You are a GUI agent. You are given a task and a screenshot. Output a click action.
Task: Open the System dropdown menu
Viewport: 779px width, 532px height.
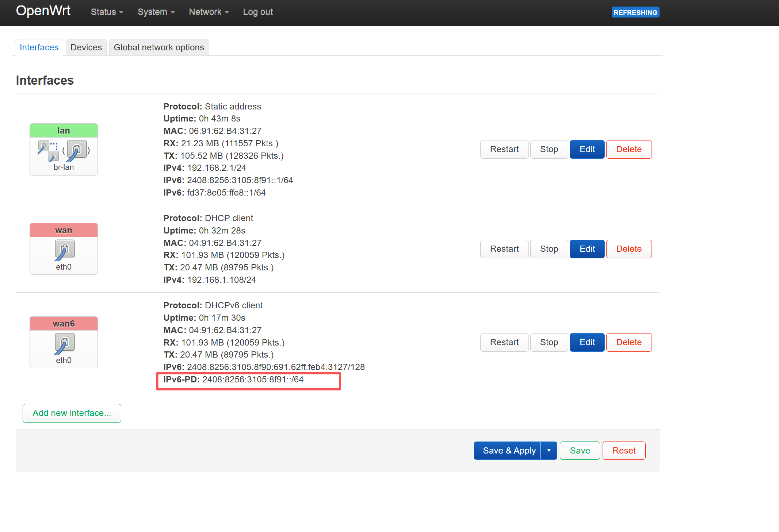[x=156, y=12]
